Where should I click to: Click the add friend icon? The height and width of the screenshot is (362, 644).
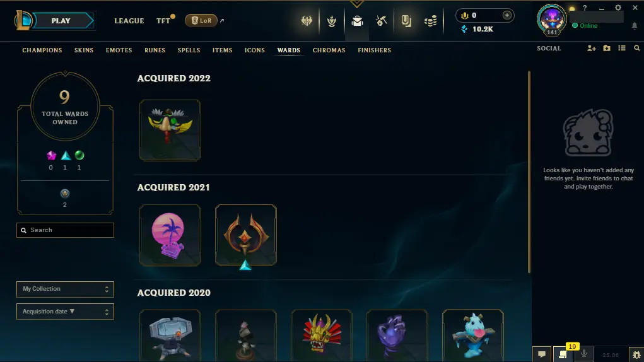click(x=592, y=49)
